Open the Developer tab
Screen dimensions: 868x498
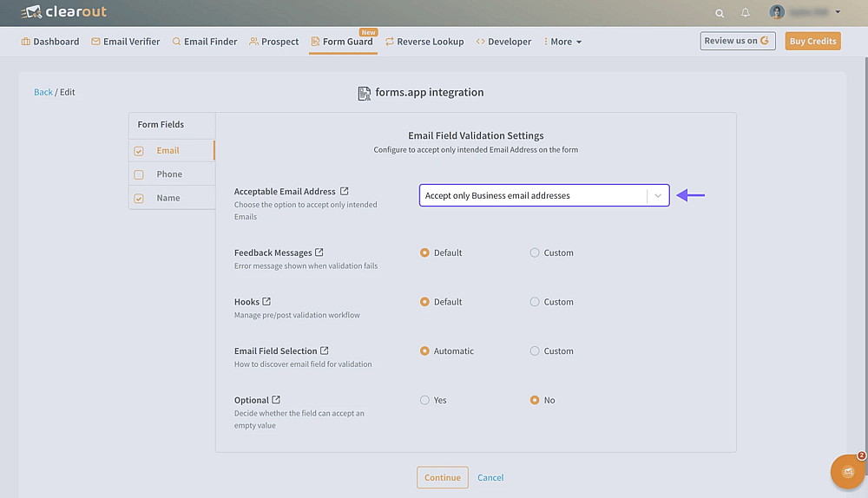[503, 42]
